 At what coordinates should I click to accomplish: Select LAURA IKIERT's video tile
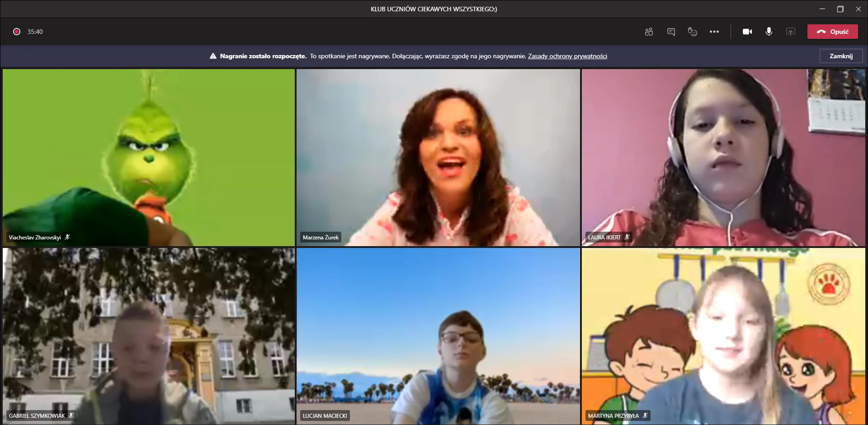click(723, 157)
